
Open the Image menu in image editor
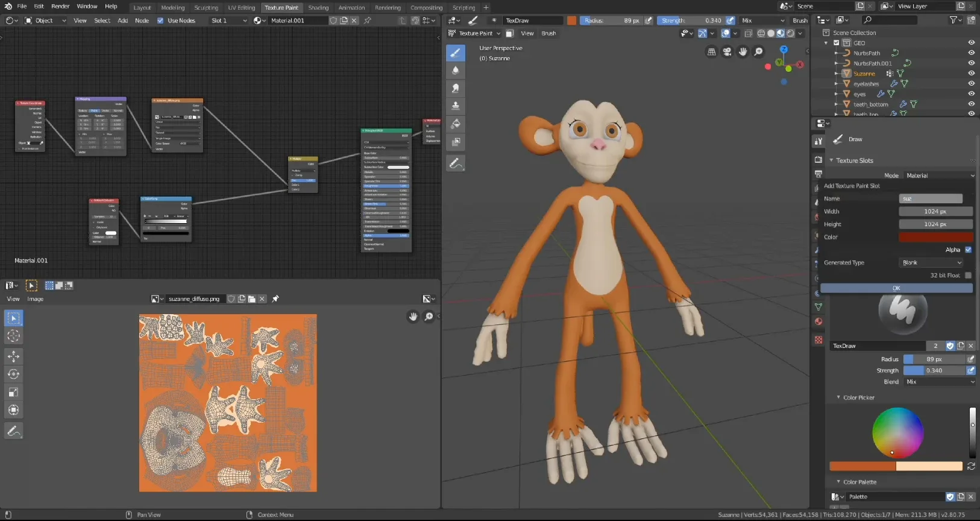click(35, 299)
